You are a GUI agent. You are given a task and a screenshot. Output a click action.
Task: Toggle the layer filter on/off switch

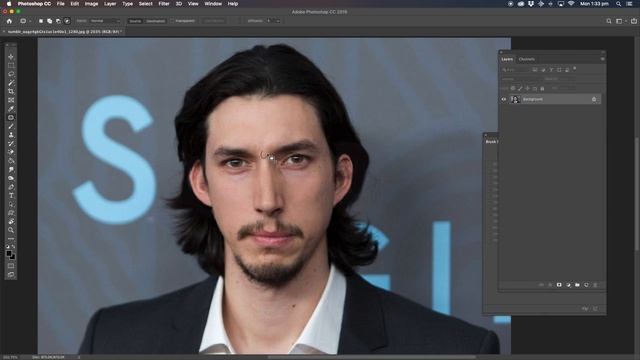(x=575, y=69)
